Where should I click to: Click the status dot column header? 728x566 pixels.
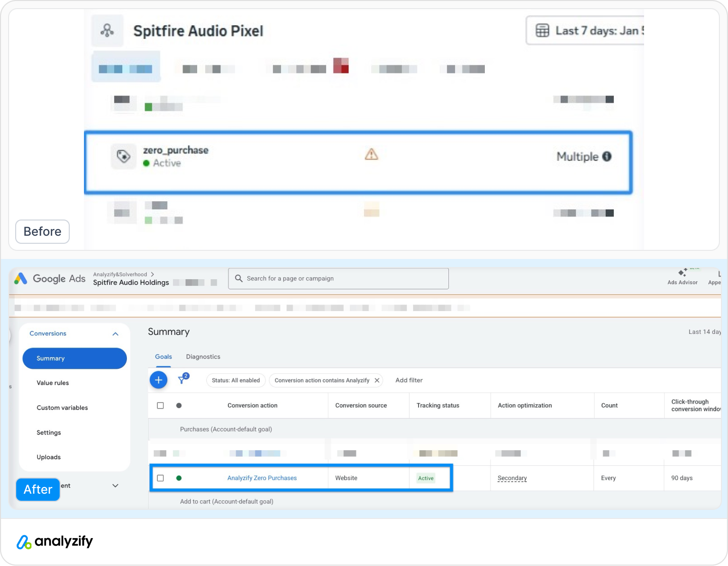[x=179, y=406]
